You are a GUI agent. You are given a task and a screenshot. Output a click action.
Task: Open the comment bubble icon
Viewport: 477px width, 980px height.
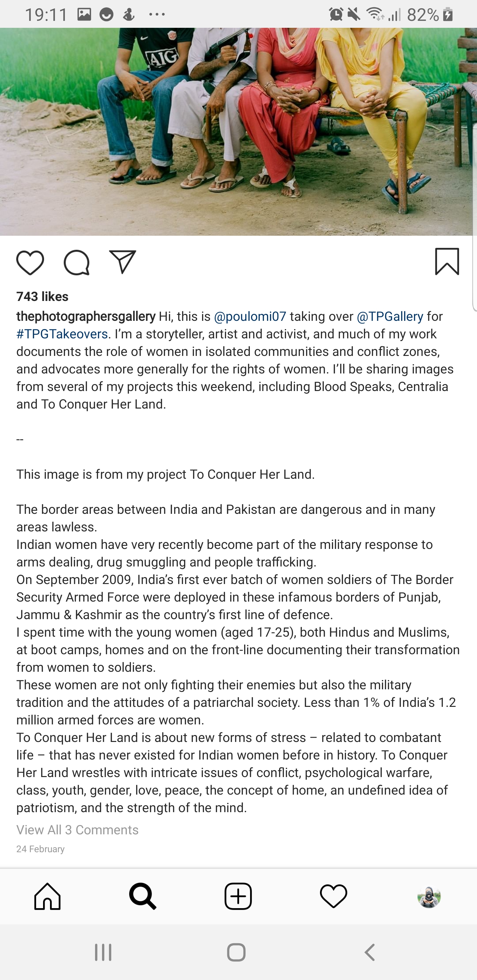[x=77, y=263]
